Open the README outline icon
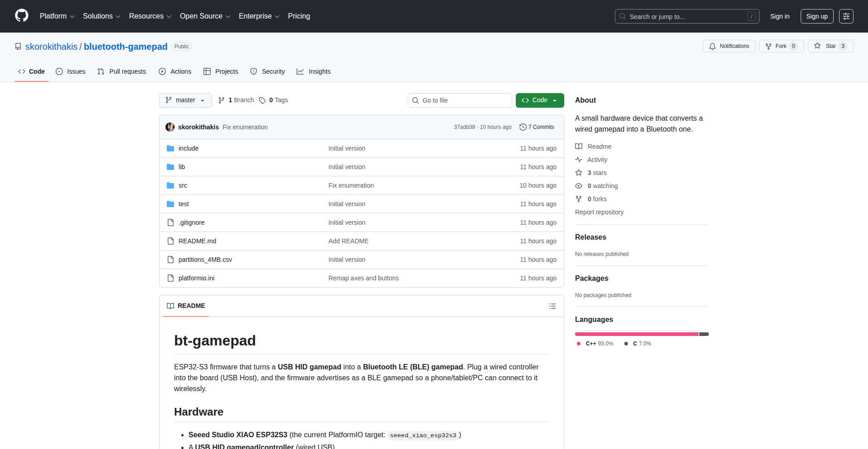This screenshot has width=868, height=449. [552, 306]
